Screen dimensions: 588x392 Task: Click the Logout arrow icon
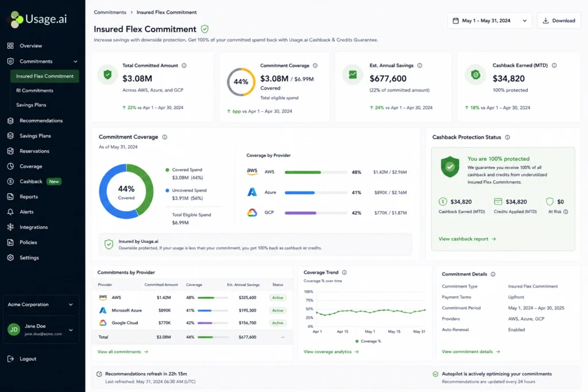point(10,359)
